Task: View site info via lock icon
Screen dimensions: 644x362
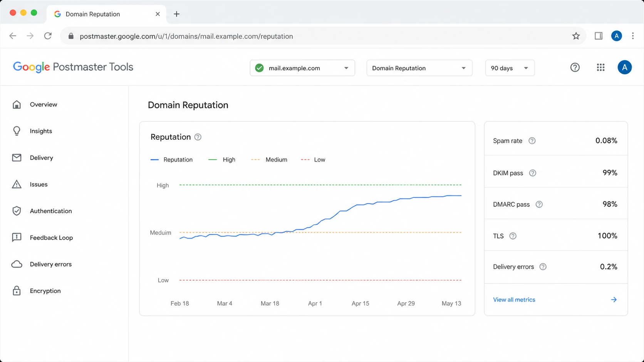Action: coord(71,36)
